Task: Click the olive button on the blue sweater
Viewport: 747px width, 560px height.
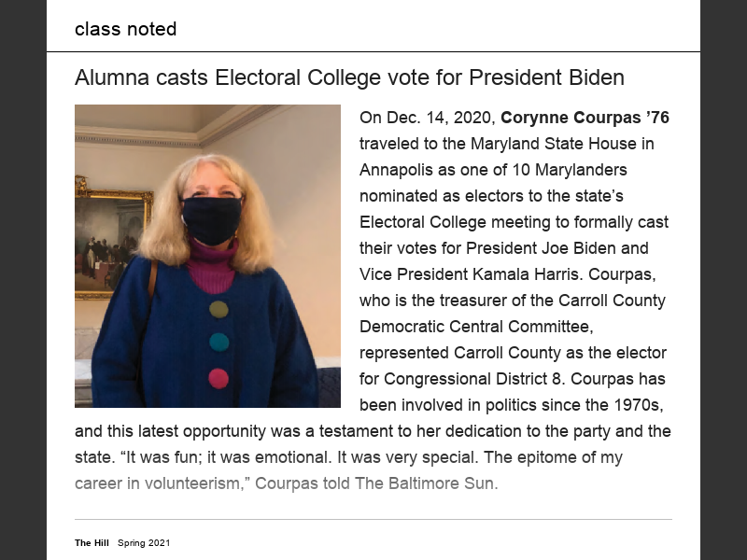Action: point(218,310)
